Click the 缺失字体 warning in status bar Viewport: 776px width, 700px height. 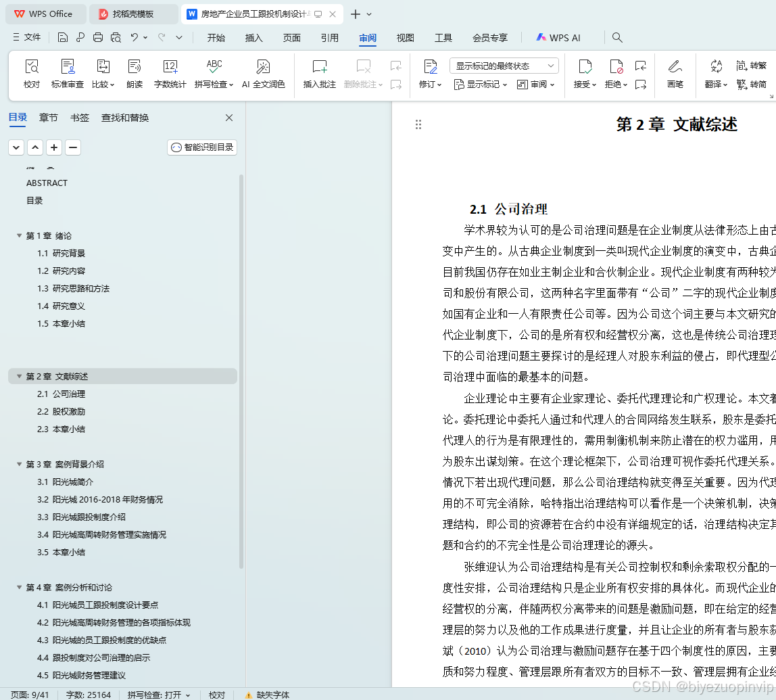pos(267,695)
